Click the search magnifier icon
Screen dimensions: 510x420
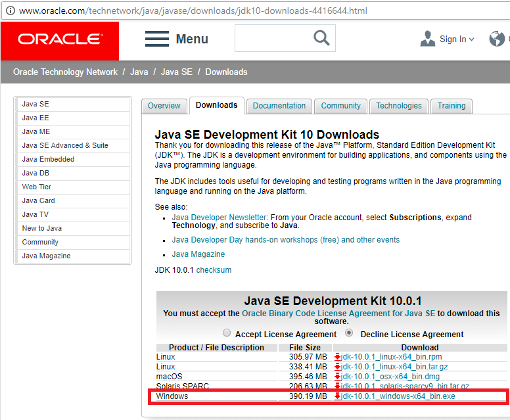pyautogui.click(x=321, y=38)
